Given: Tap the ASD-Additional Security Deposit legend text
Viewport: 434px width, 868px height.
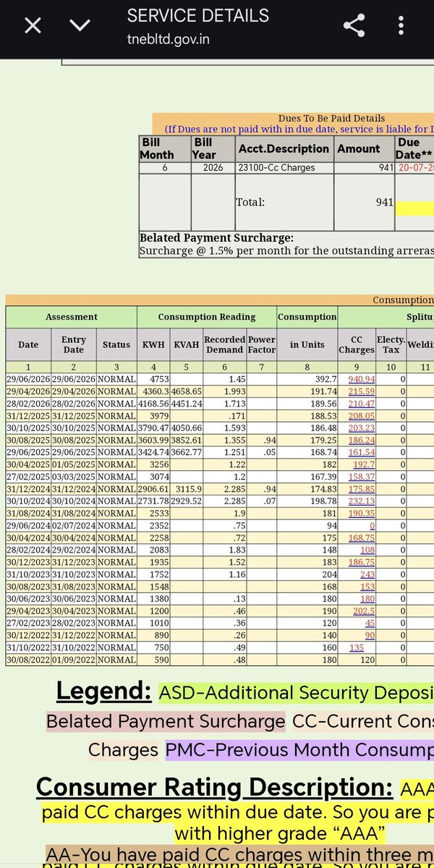Looking at the screenshot, I should (x=297, y=692).
